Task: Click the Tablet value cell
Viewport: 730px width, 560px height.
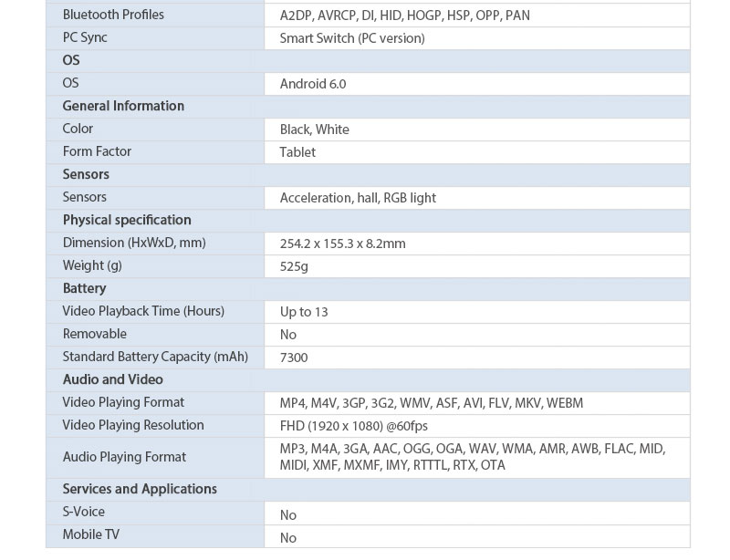Action: coord(298,152)
